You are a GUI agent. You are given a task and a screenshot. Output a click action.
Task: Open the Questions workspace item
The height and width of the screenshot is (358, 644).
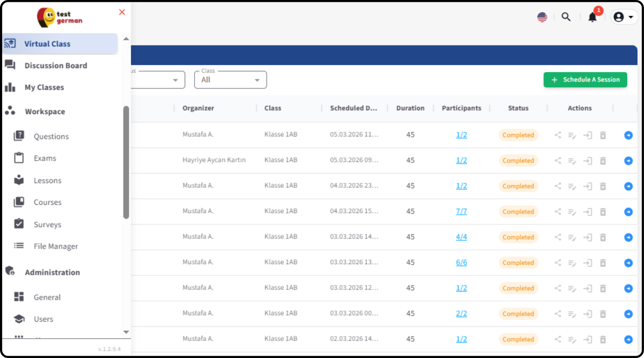pyautogui.click(x=51, y=136)
